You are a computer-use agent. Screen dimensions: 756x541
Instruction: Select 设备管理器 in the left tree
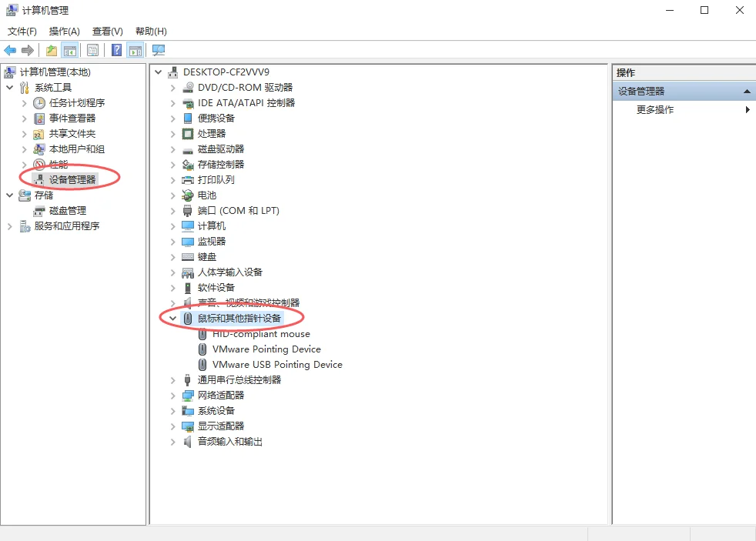click(x=72, y=179)
